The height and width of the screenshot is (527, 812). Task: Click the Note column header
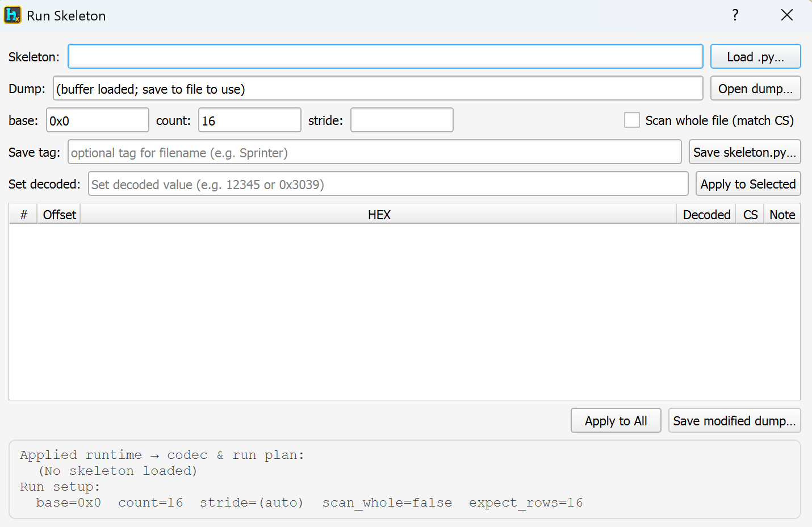point(782,214)
